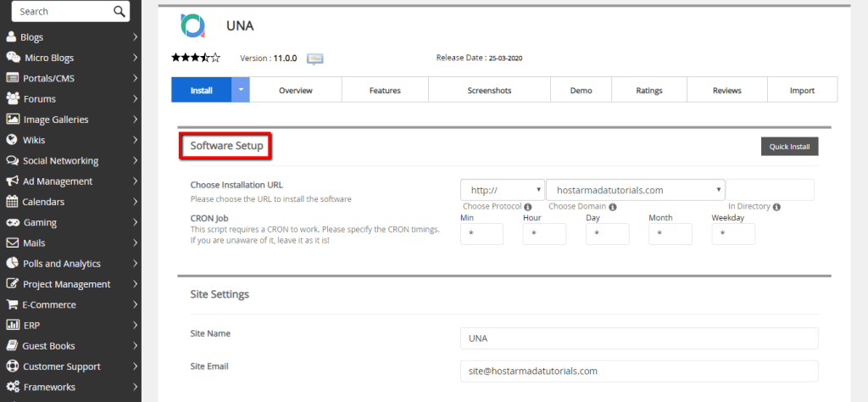Viewport: 868px width, 402px height.
Task: Open the Social Networking category
Action: pos(71,160)
